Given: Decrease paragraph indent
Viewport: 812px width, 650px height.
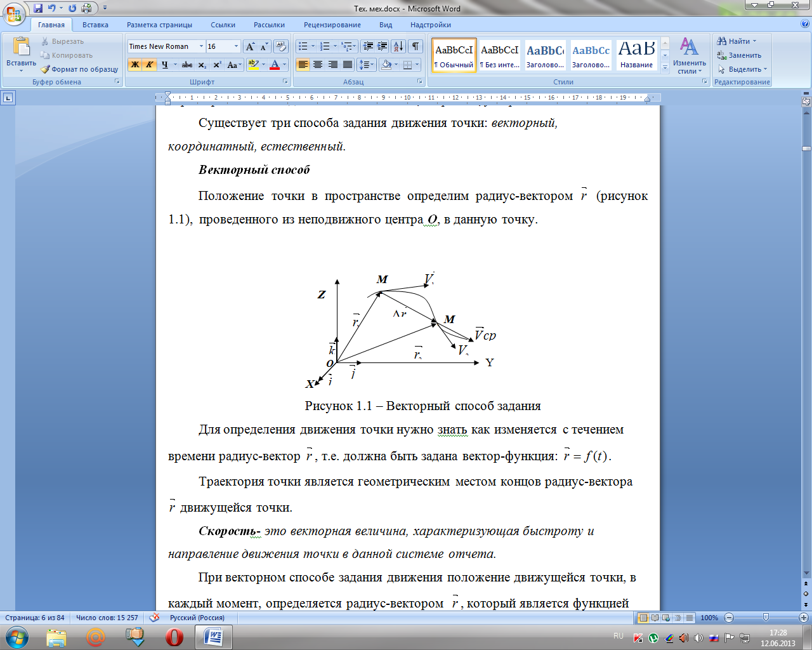Looking at the screenshot, I should click(368, 46).
